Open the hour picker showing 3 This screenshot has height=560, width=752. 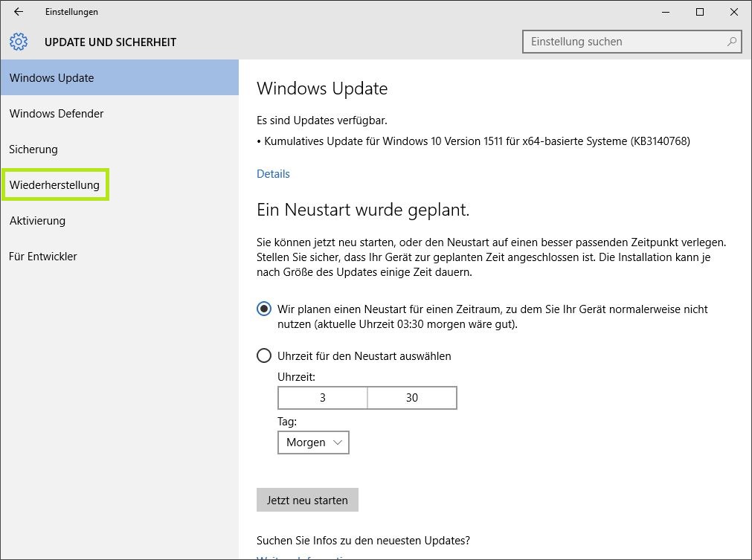tap(323, 397)
